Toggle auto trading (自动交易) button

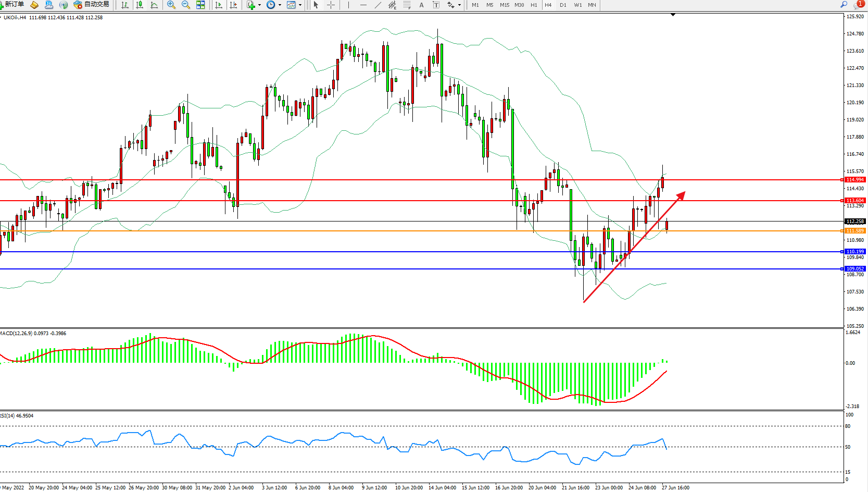pos(92,5)
